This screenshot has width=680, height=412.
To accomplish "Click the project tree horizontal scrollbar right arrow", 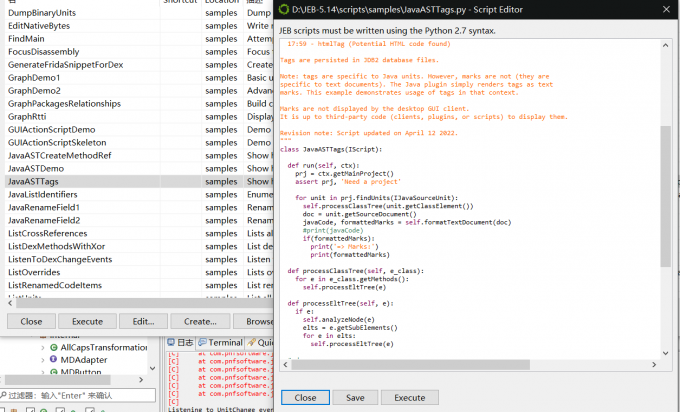I will coord(141,380).
